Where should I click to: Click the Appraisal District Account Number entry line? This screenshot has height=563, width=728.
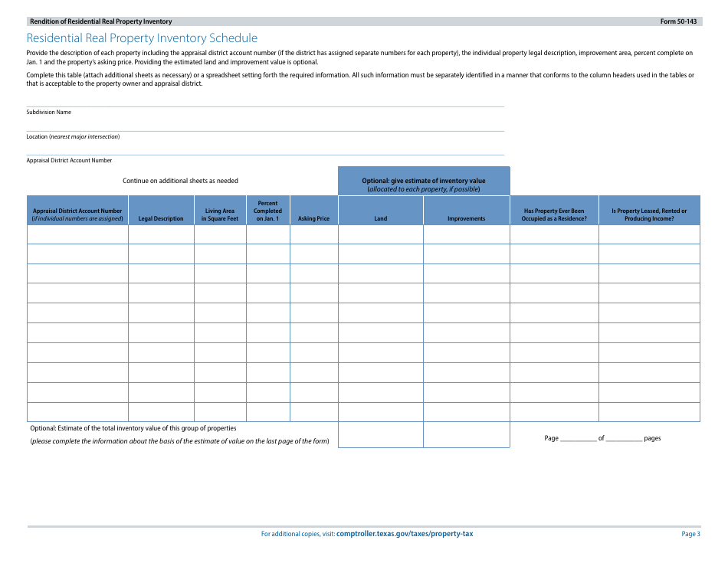[x=265, y=149]
